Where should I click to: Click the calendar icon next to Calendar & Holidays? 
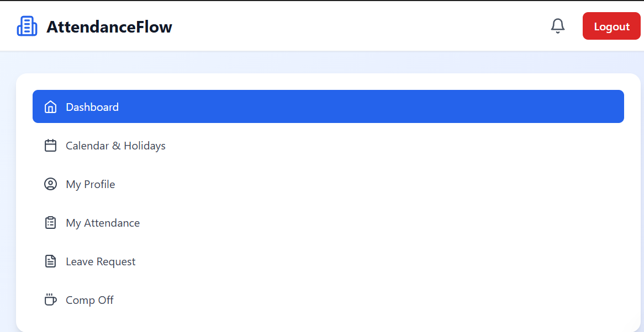click(50, 145)
